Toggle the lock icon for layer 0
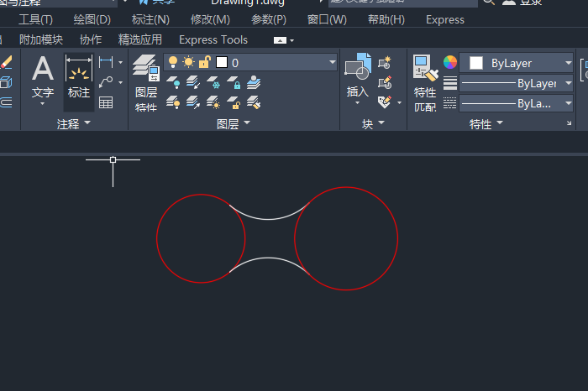 pyautogui.click(x=204, y=62)
